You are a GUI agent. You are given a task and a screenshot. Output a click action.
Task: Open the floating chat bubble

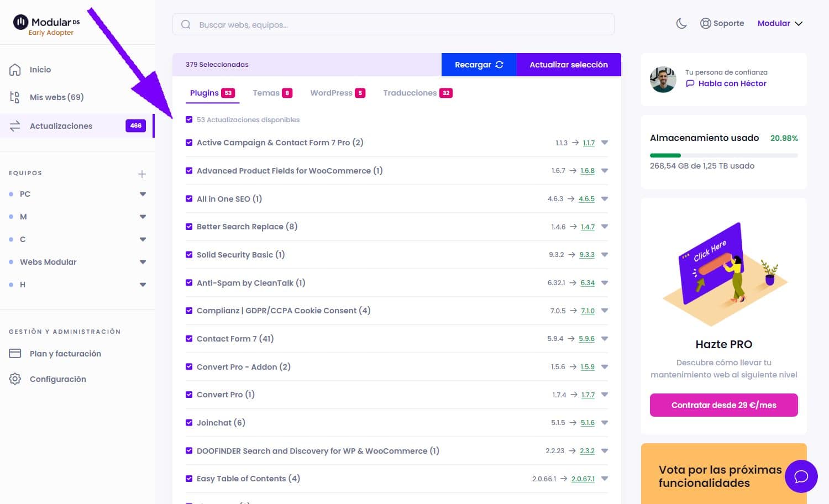point(801,476)
